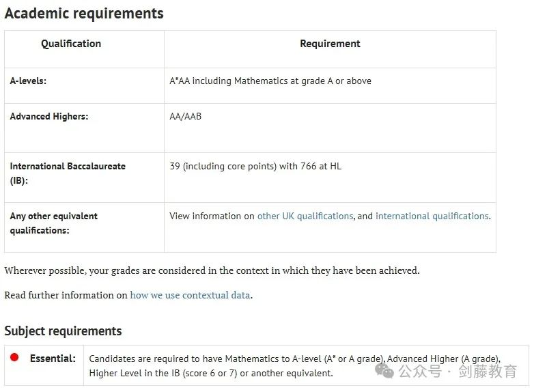Follow 'how we use contextual data' link
The height and width of the screenshot is (392, 534).
click(190, 295)
